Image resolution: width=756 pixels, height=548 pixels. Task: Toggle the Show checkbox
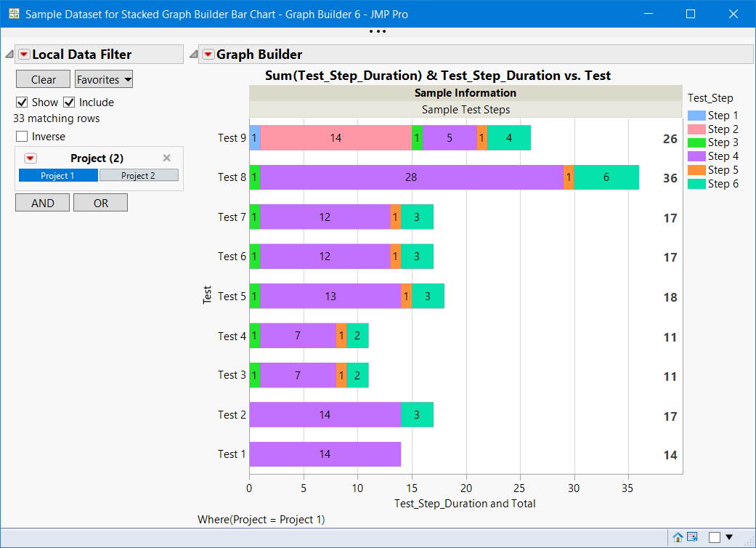click(22, 102)
